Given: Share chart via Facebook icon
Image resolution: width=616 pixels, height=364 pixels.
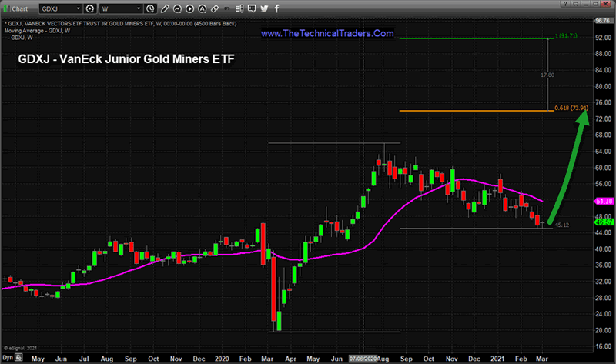Looking at the screenshot, I should pos(276,8).
